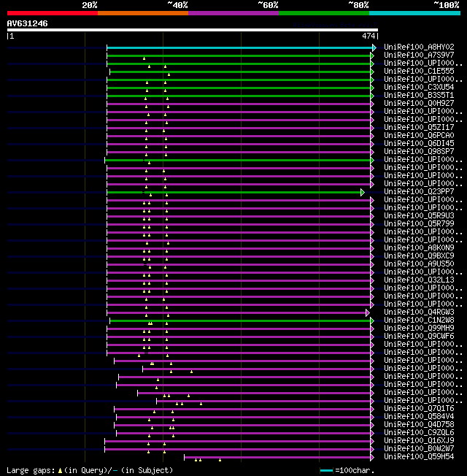The width and height of the screenshot is (467, 476).
Task: Open the UniRef100_B3S5T1 hit label
Action: coord(419,96)
